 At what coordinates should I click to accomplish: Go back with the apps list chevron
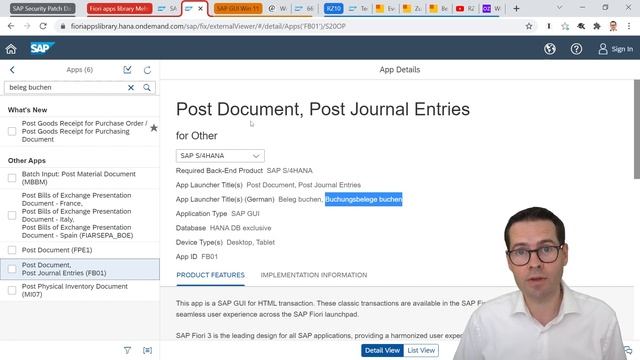[12, 70]
